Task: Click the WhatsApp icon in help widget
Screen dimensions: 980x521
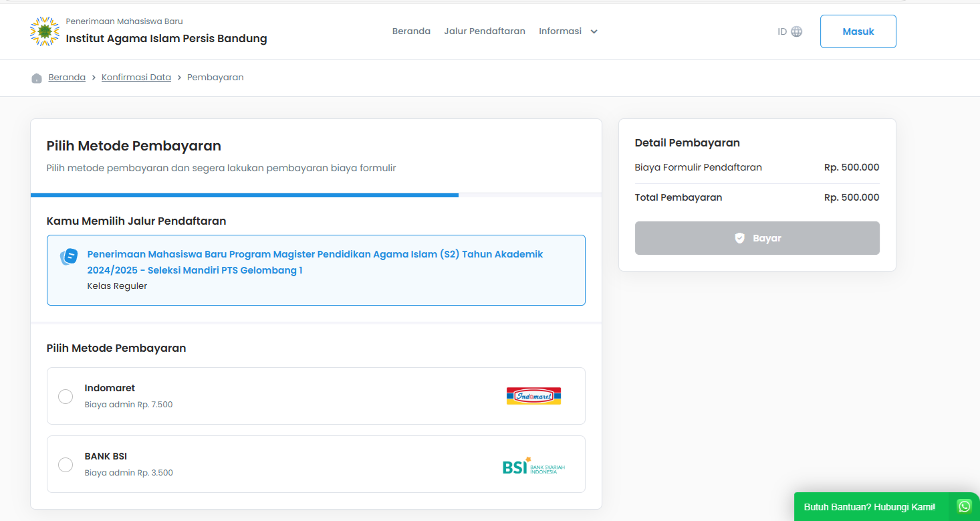Action: pyautogui.click(x=964, y=506)
